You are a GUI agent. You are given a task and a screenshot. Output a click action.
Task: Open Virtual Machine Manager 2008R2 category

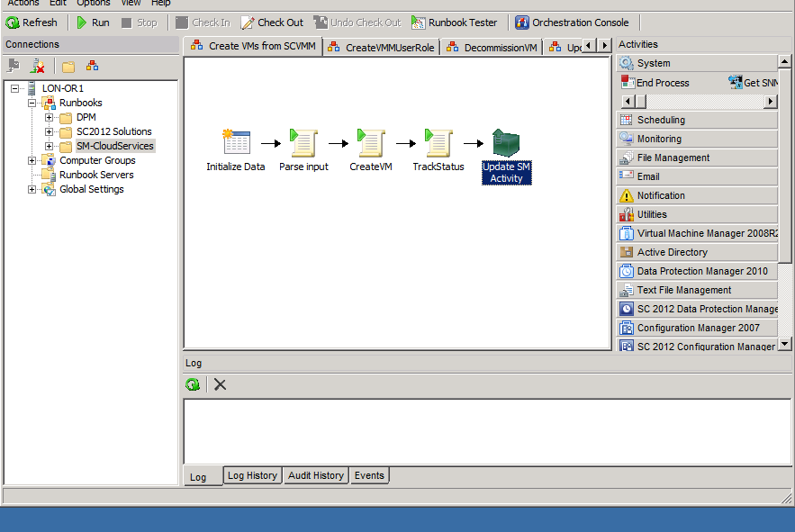coord(697,233)
